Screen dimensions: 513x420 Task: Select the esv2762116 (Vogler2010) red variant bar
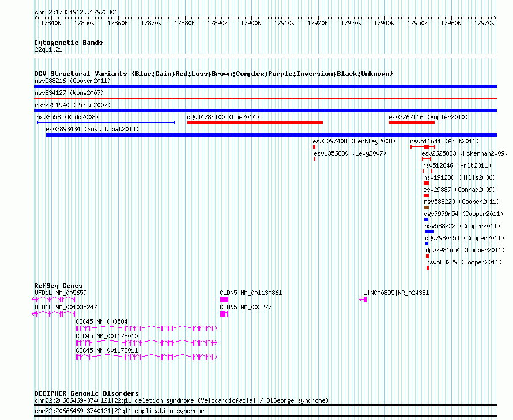412,123
